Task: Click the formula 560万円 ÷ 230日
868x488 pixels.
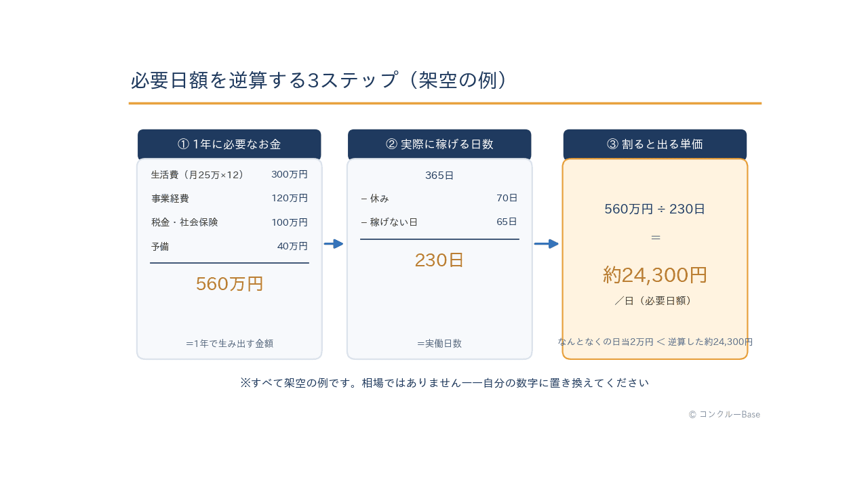Action: tap(655, 209)
